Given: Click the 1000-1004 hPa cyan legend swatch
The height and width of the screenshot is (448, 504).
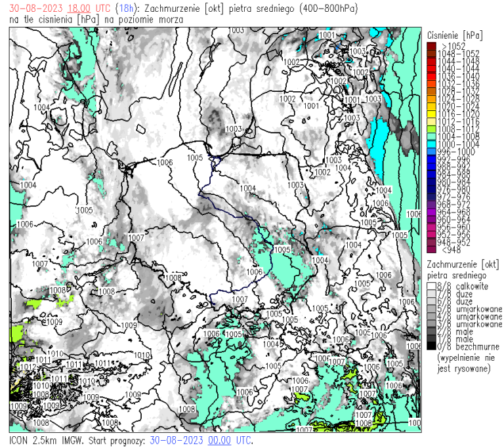Looking at the screenshot, I should tap(430, 144).
